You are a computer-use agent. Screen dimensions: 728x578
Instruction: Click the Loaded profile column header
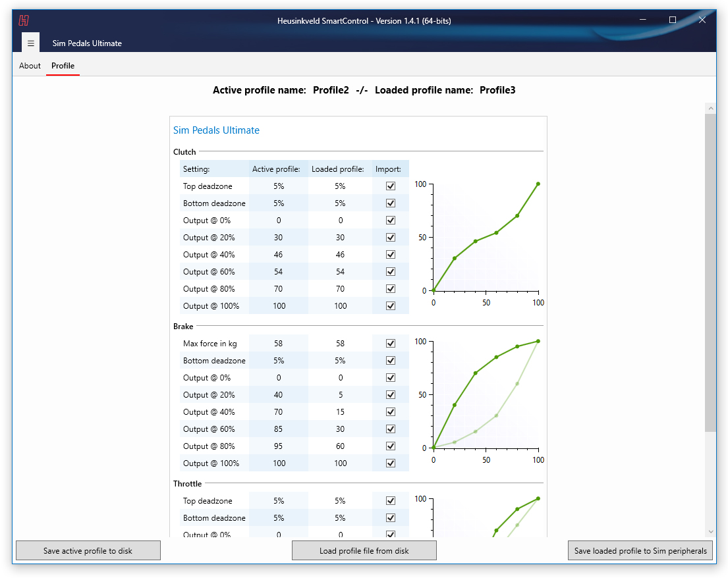(x=337, y=169)
